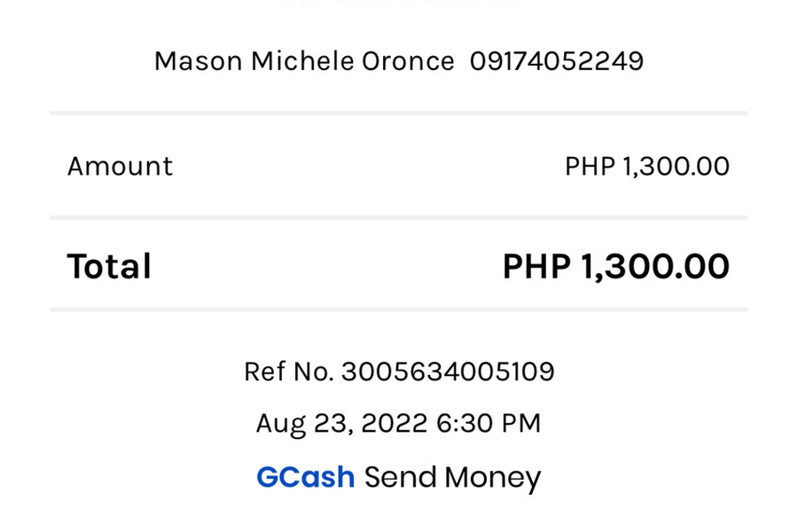
Task: Click the middle name "Michele"
Action: pos(301,61)
